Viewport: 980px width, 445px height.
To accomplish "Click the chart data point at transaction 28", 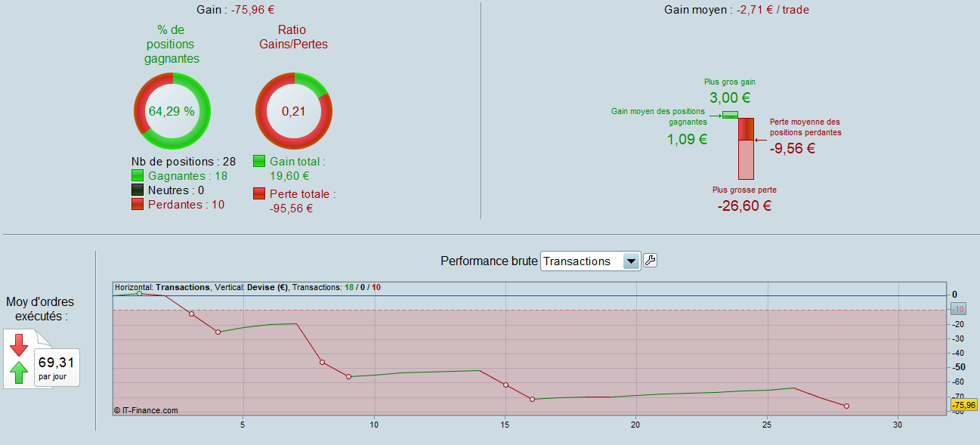I will (846, 406).
